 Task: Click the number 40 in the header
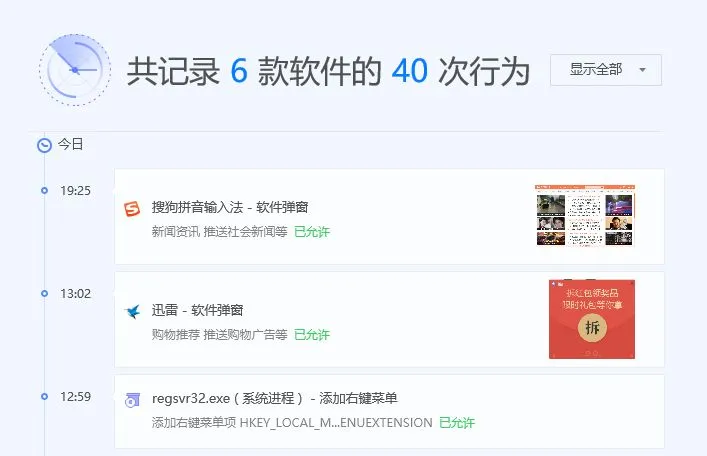(x=409, y=71)
